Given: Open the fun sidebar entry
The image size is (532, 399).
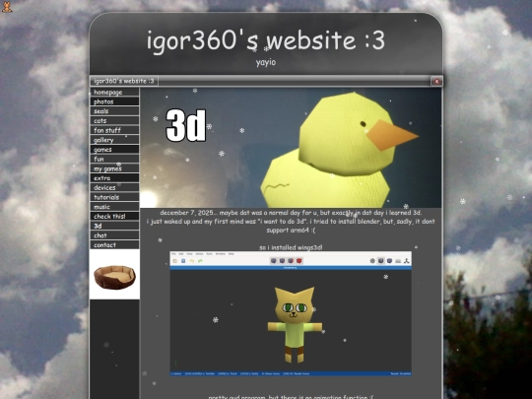Looking at the screenshot, I should (x=114, y=159).
